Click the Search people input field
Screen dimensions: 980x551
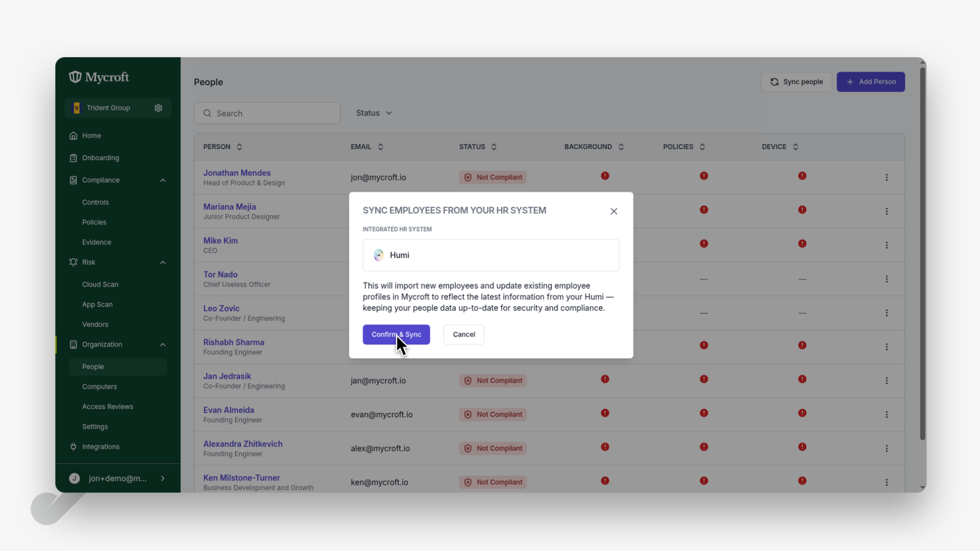267,113
